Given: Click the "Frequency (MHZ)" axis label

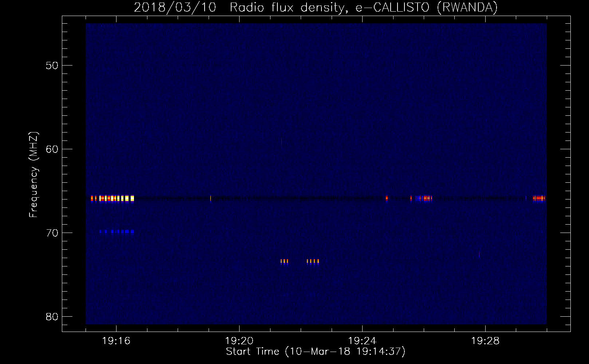Looking at the screenshot, I should pyautogui.click(x=34, y=175).
